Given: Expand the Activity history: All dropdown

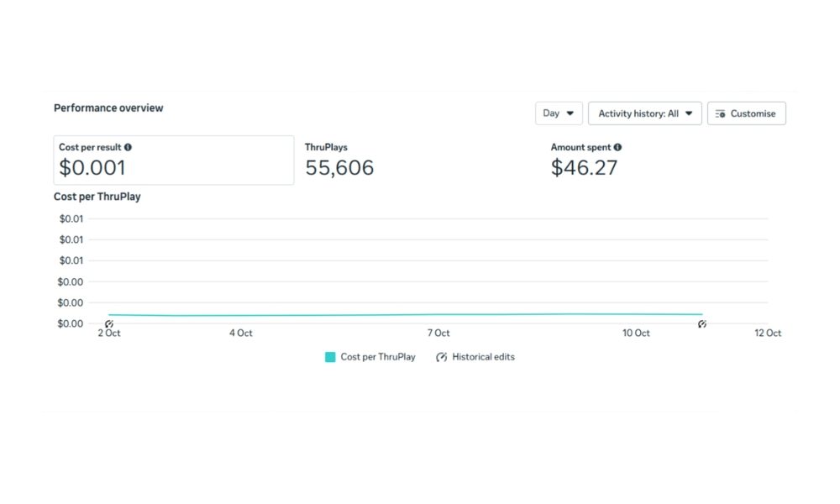Looking at the screenshot, I should coord(644,113).
